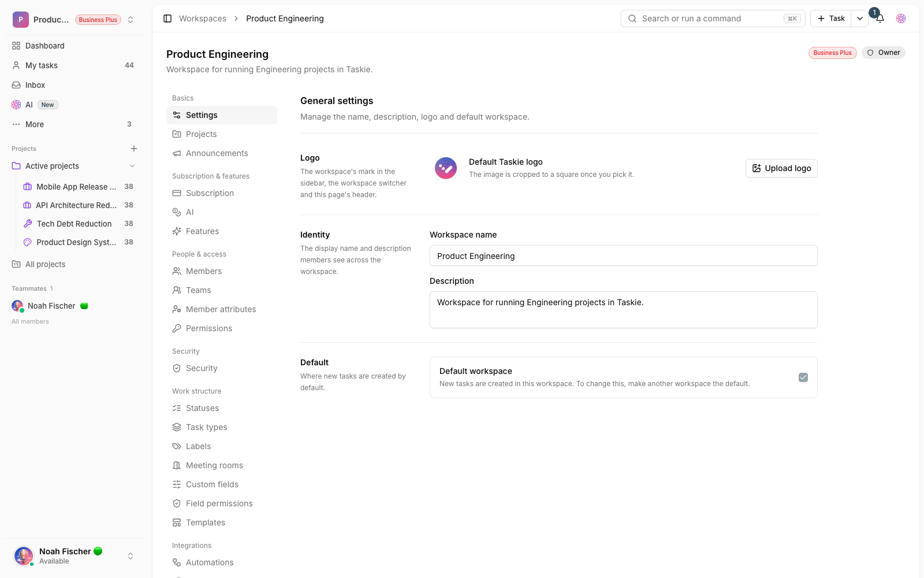This screenshot has height=578, width=924.
Task: Open Announcements settings section
Action: (222, 153)
